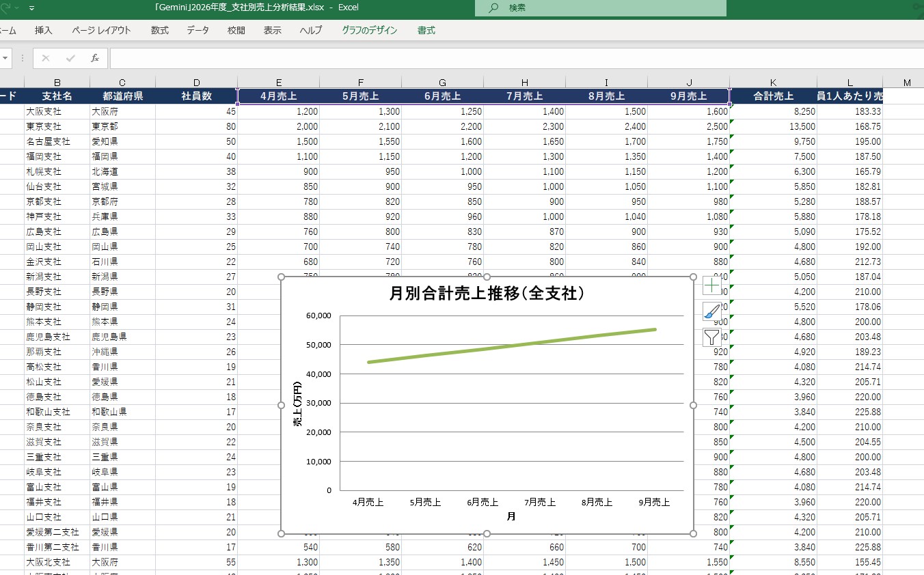The height and width of the screenshot is (575, 924).
Task: Select column K header
Action: point(773,83)
